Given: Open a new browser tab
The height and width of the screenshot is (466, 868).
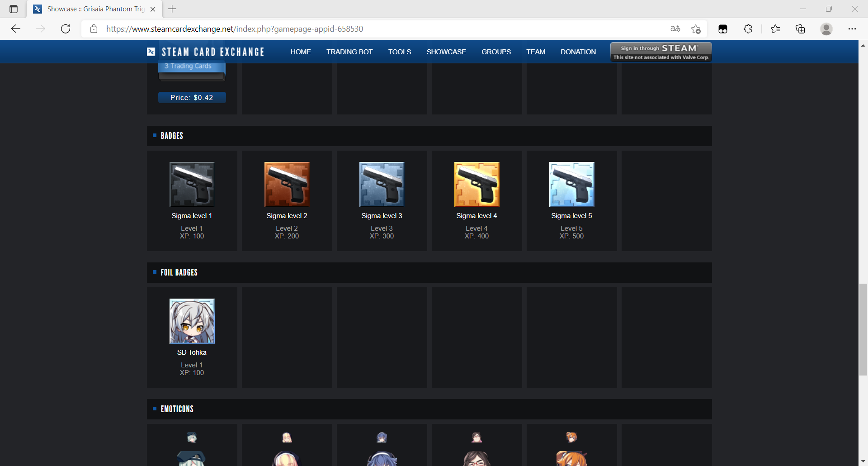Looking at the screenshot, I should coord(172,9).
